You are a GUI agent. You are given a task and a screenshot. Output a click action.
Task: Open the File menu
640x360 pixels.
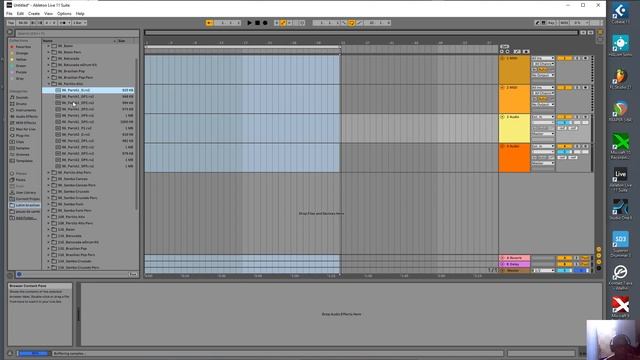(9, 13)
